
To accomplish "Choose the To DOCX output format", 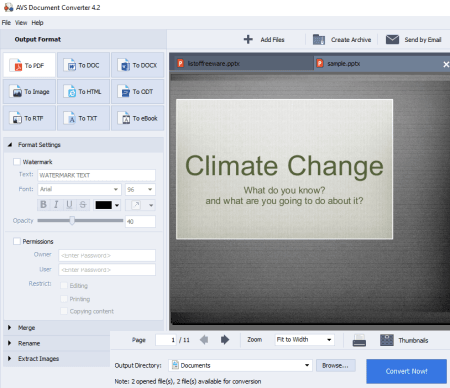I will pos(137,65).
